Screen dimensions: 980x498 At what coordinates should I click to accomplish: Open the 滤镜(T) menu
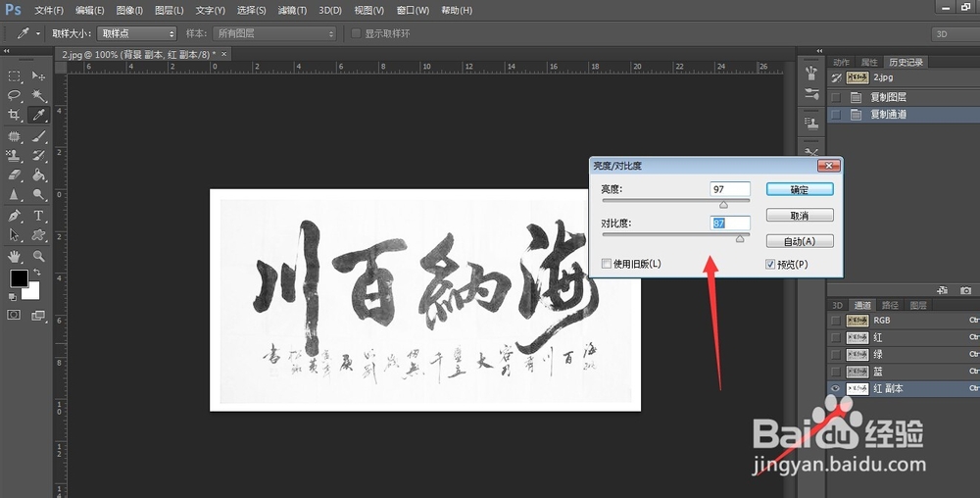292,10
